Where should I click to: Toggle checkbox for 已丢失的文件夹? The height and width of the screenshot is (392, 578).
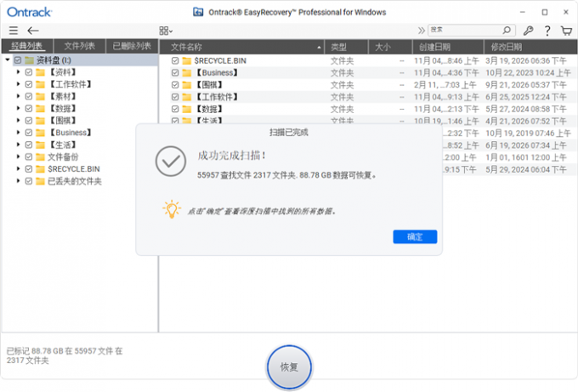click(x=29, y=181)
